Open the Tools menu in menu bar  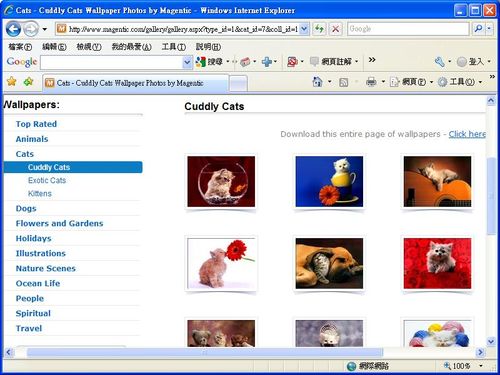[174, 47]
